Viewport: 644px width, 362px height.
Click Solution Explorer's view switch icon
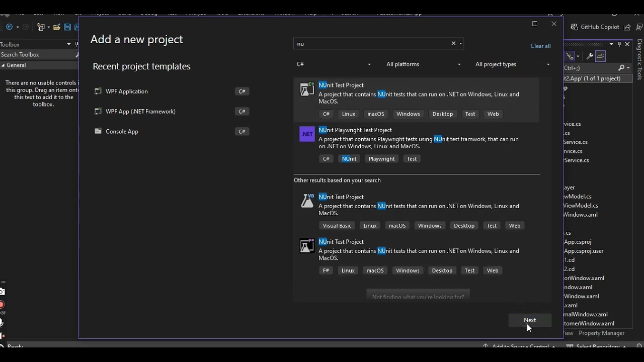(570, 56)
